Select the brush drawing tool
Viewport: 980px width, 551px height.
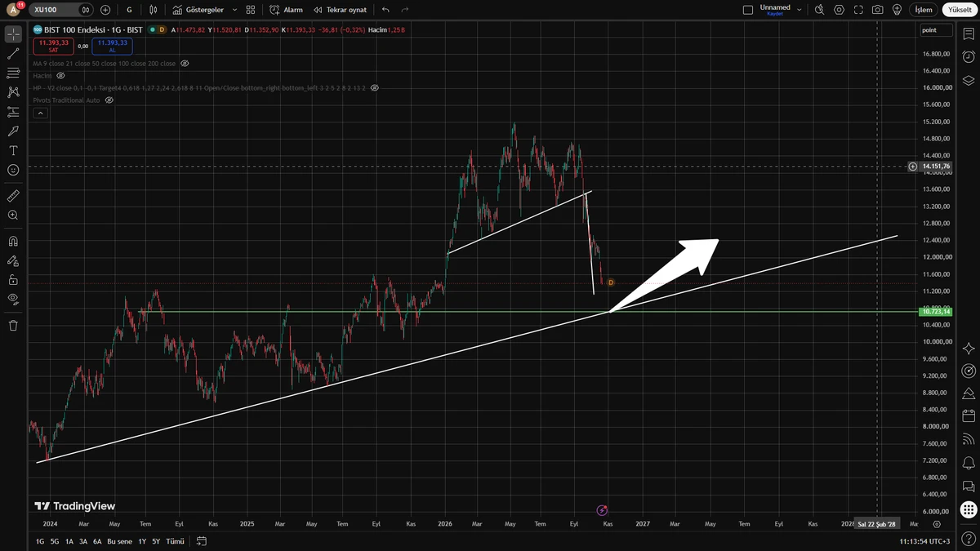[13, 131]
